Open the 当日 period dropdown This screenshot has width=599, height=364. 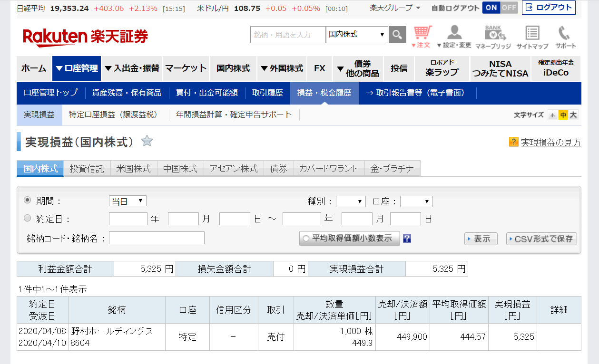click(128, 201)
